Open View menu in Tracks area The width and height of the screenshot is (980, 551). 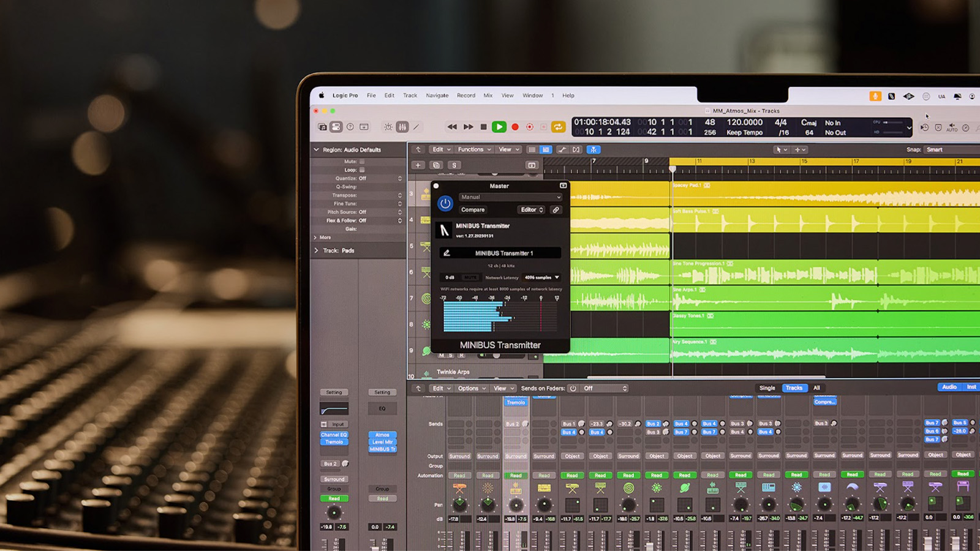508,149
